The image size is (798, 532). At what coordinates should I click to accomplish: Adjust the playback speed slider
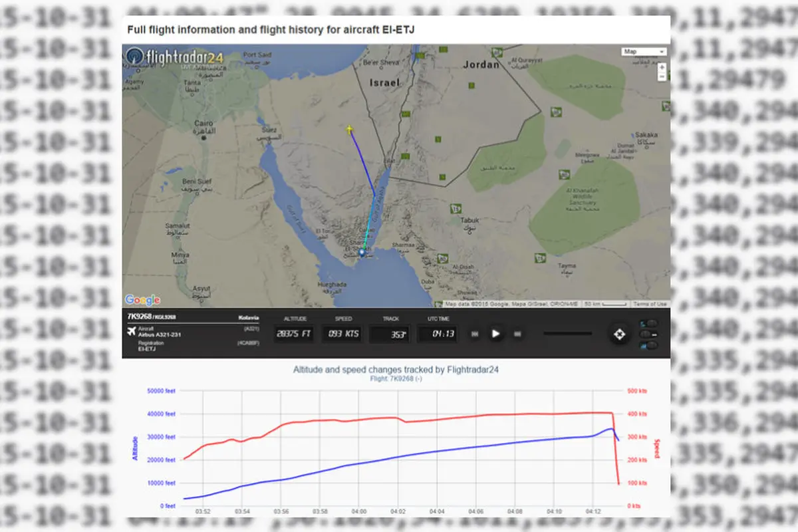click(567, 333)
